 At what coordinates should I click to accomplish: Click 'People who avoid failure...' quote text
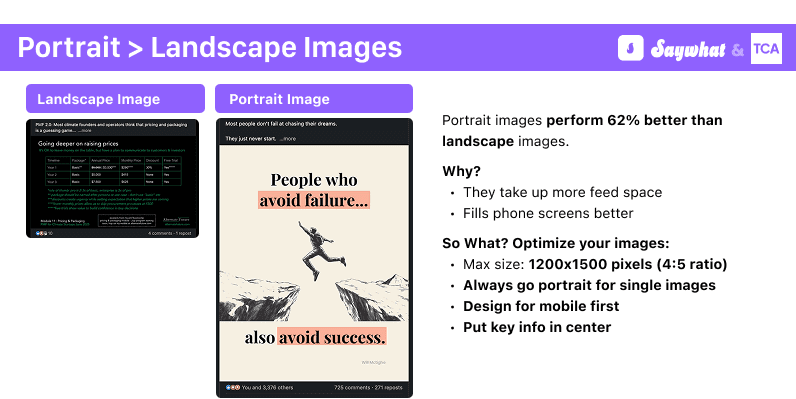point(314,190)
